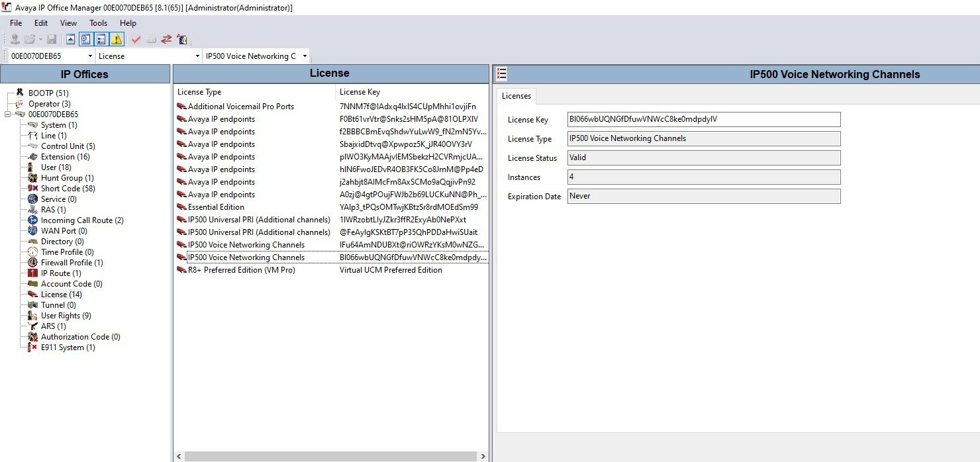This screenshot has height=462, width=980.
Task: Click the license list horizontal scrollbar left arrow
Action: pyautogui.click(x=179, y=456)
